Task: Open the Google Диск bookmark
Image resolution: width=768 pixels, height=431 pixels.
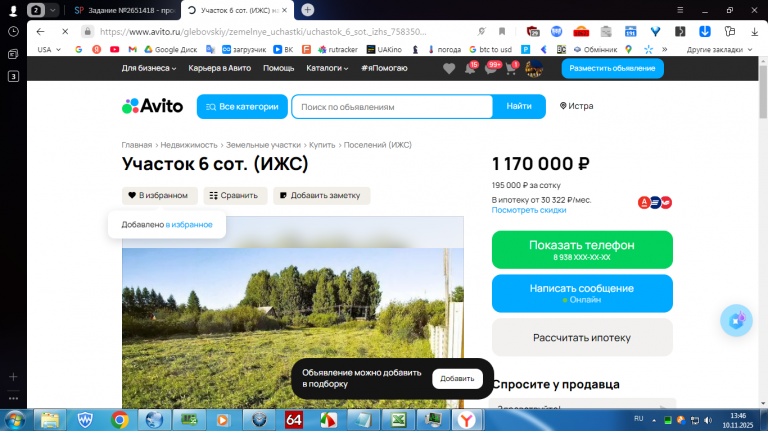Action: [170, 49]
